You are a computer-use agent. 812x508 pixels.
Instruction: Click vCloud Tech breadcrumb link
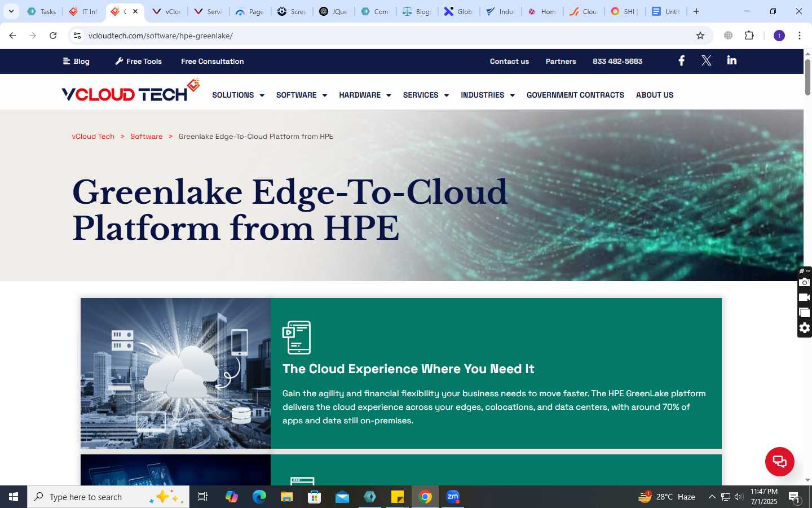click(x=93, y=136)
